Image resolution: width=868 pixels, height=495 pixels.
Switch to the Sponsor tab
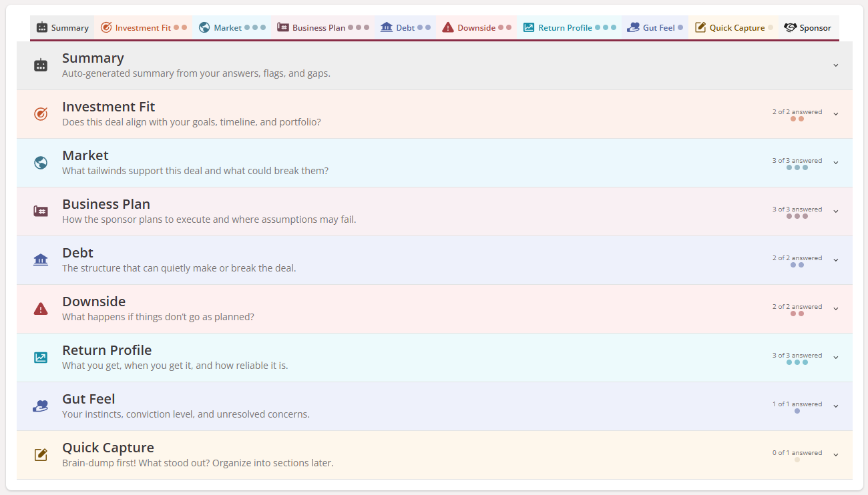point(808,28)
